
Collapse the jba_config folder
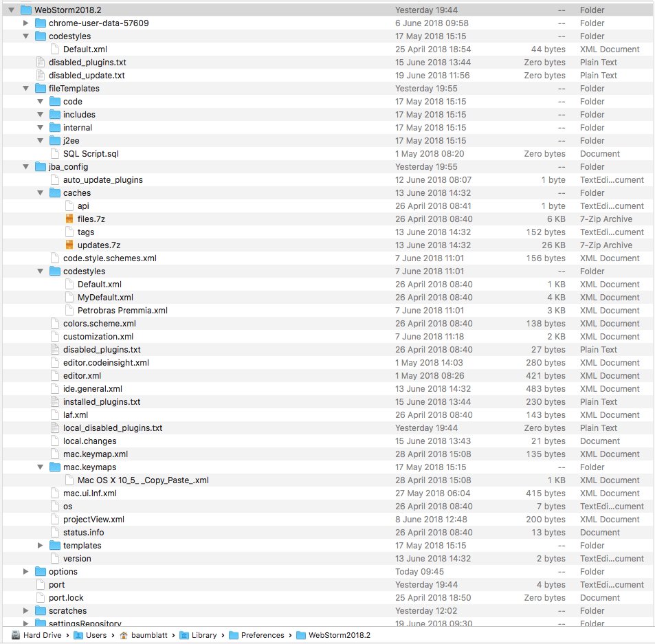click(26, 166)
